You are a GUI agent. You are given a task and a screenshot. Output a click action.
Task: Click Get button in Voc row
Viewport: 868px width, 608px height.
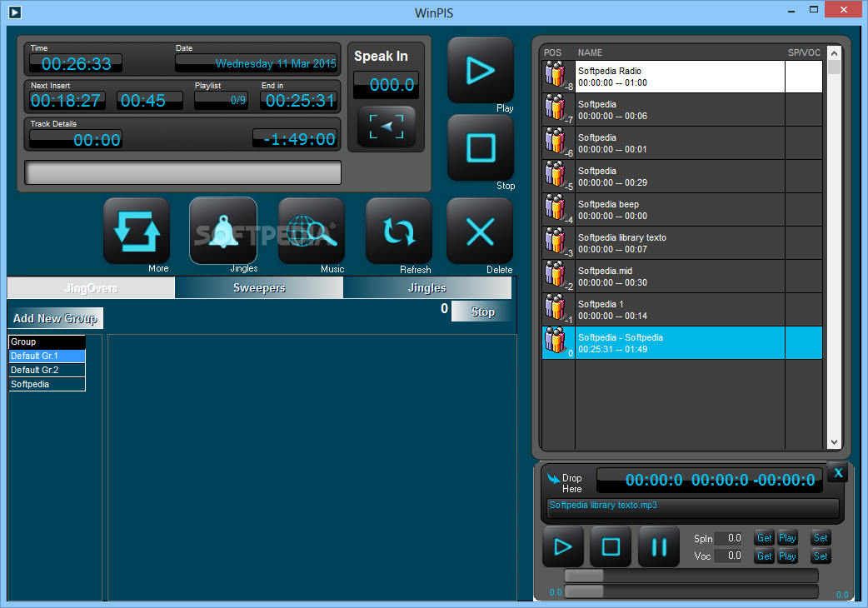point(765,556)
